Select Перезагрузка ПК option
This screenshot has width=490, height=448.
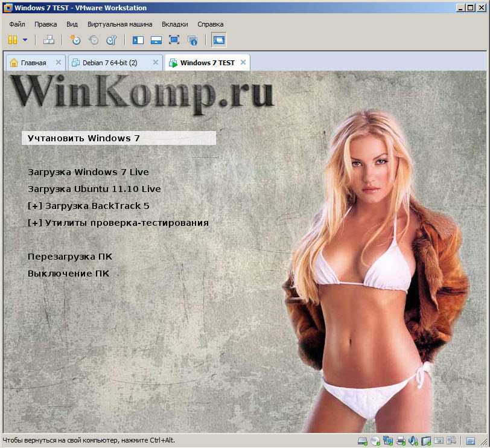point(70,257)
